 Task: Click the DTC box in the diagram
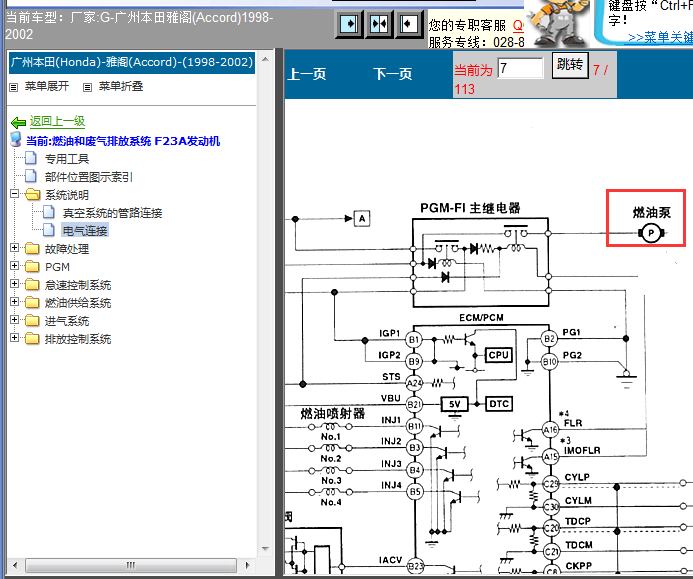point(499,404)
